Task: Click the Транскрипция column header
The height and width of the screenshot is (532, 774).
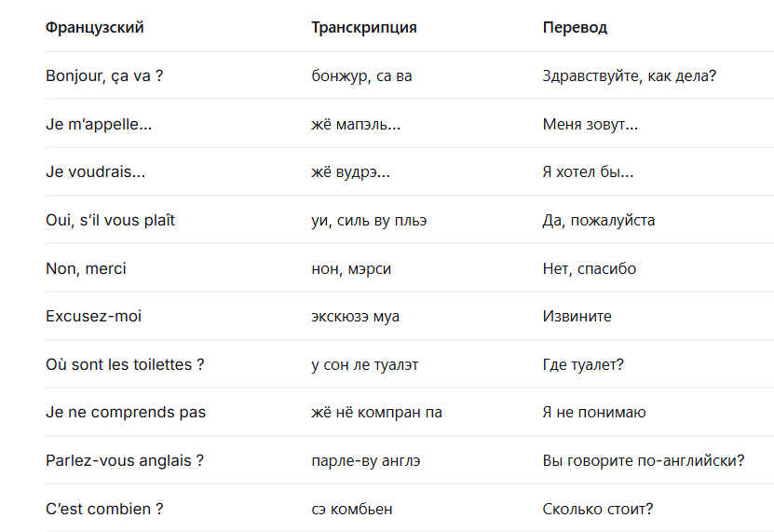Action: (364, 28)
